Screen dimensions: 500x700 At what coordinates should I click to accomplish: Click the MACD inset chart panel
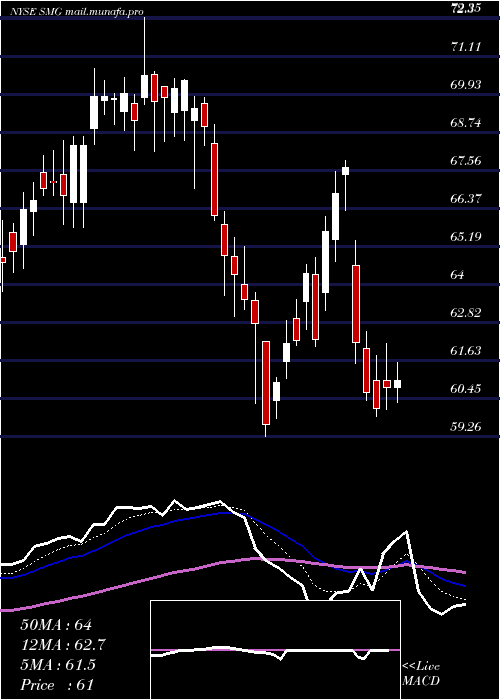275,650
